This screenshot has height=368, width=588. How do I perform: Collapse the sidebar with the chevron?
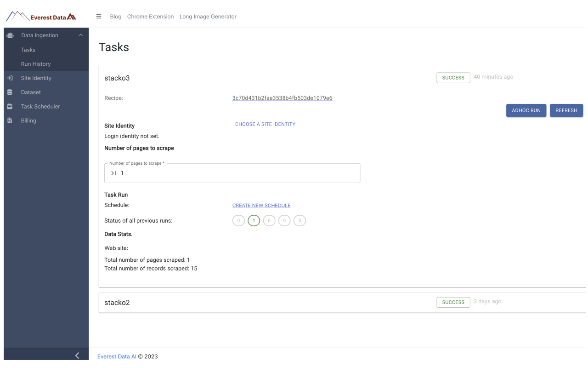point(77,355)
